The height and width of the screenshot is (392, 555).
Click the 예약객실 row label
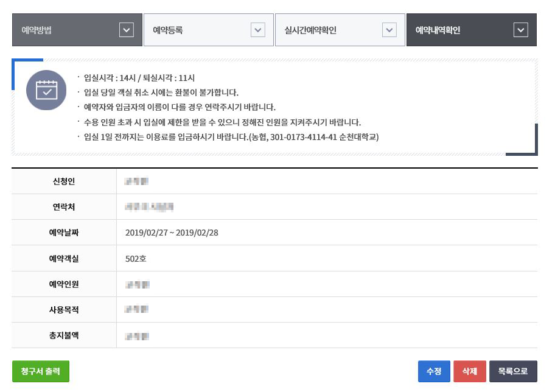(64, 259)
